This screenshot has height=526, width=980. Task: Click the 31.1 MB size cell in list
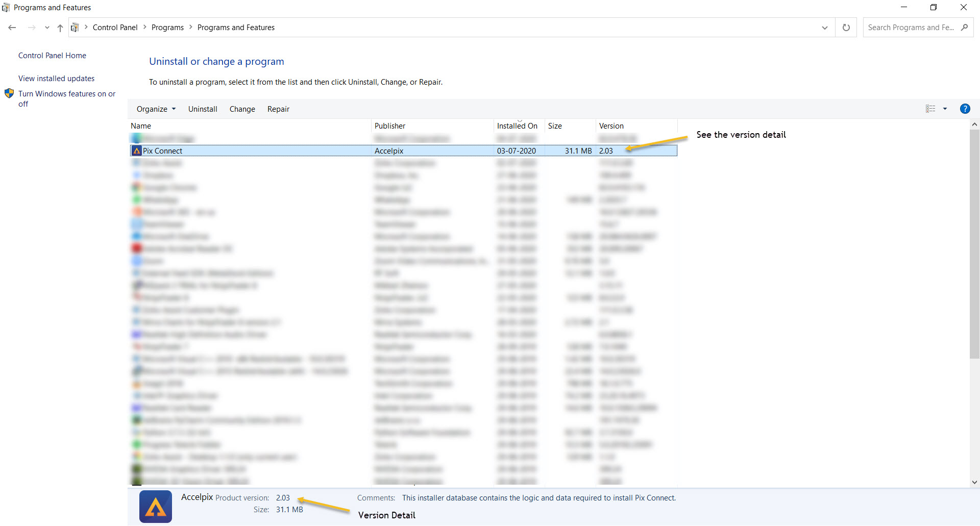click(x=578, y=151)
